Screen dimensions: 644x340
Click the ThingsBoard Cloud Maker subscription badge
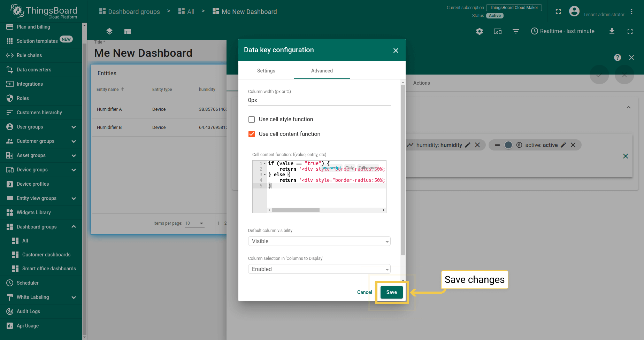pyautogui.click(x=514, y=8)
